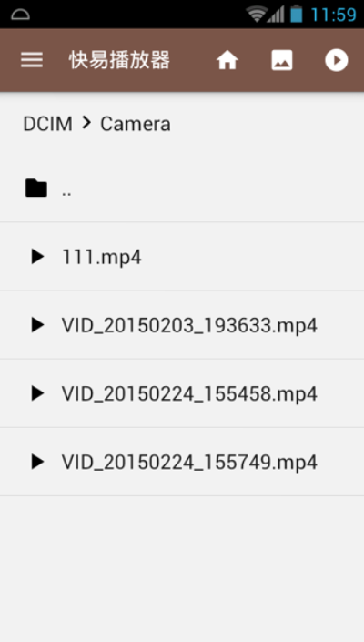Open VID_20150224_155458.mp4 file name
Viewport: 364px width, 642px height.
tap(189, 394)
